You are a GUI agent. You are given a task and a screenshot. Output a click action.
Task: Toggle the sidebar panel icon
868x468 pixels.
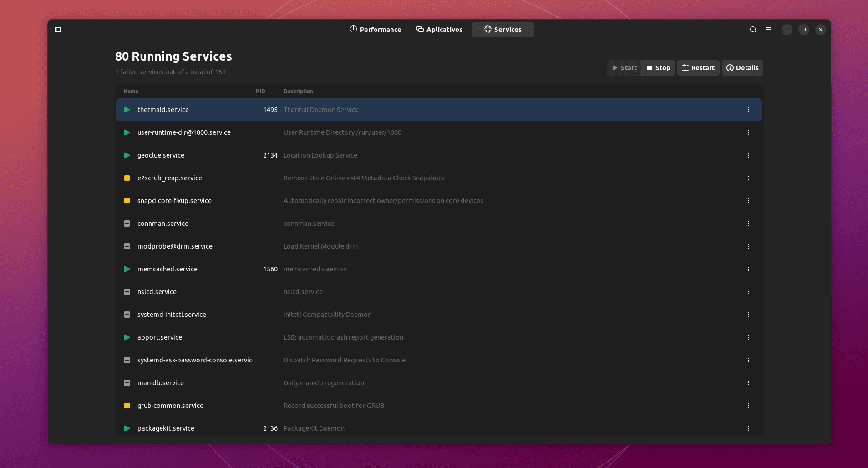click(x=58, y=30)
